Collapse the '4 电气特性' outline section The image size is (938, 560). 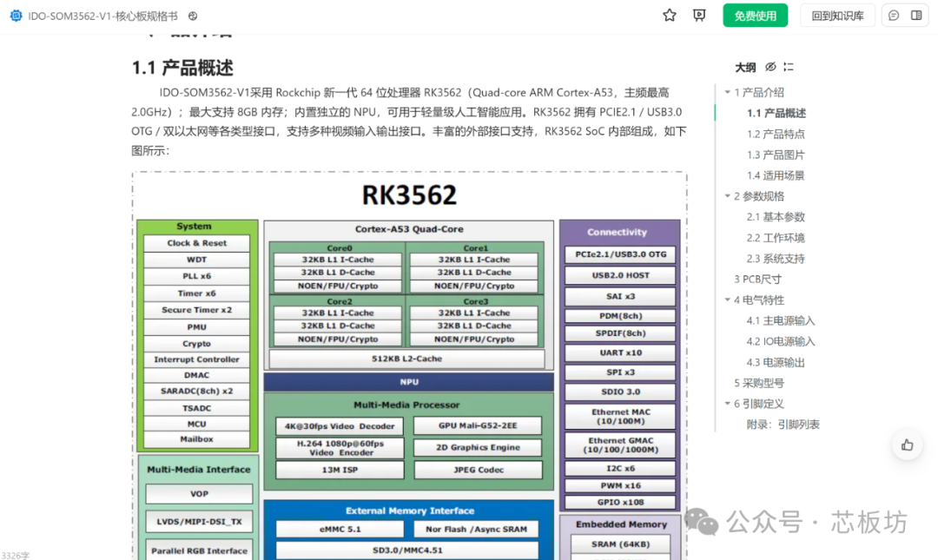coord(728,300)
